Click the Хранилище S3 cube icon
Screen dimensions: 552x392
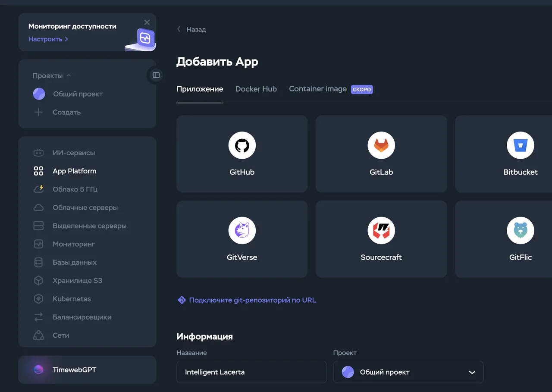tap(38, 281)
